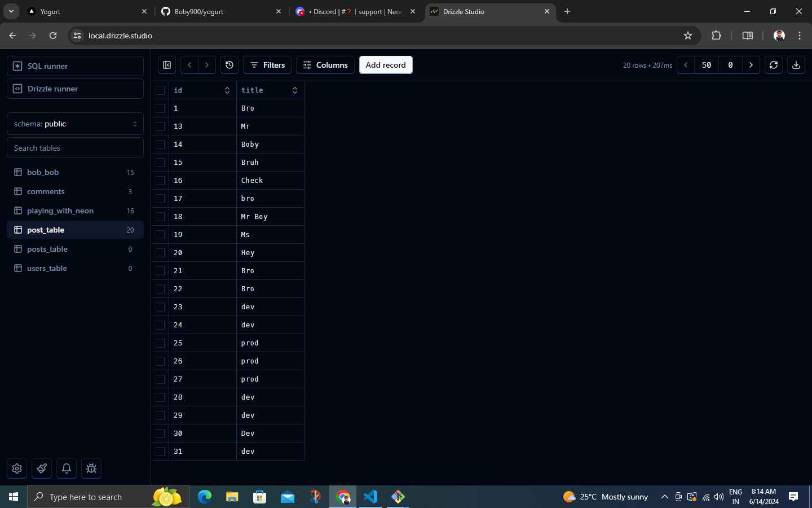Tick the checkbox for id 20

[160, 253]
